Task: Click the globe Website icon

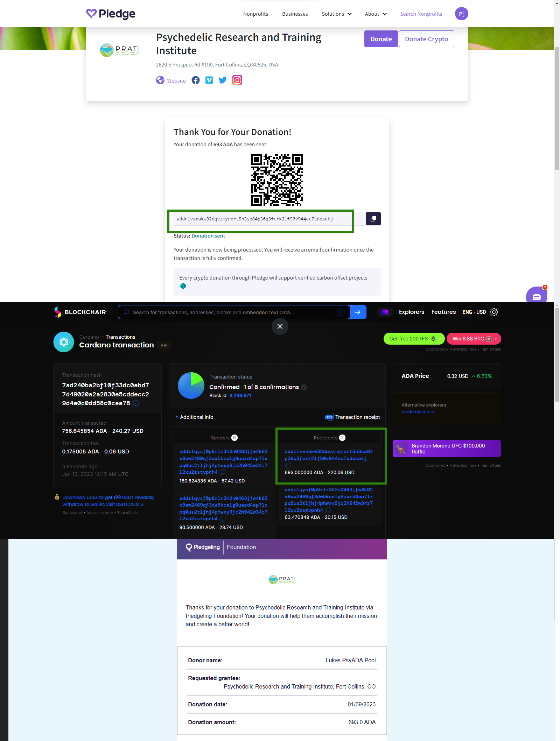Action: pos(160,80)
